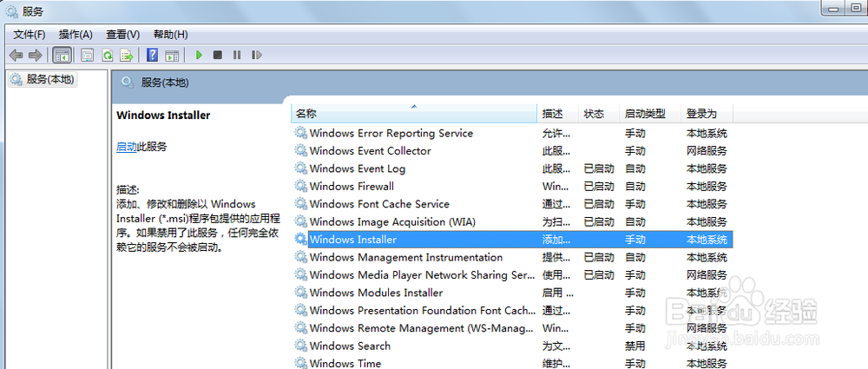This screenshot has height=369, width=868.
Task: Toggle the show/hide action pane icon
Action: [x=172, y=56]
